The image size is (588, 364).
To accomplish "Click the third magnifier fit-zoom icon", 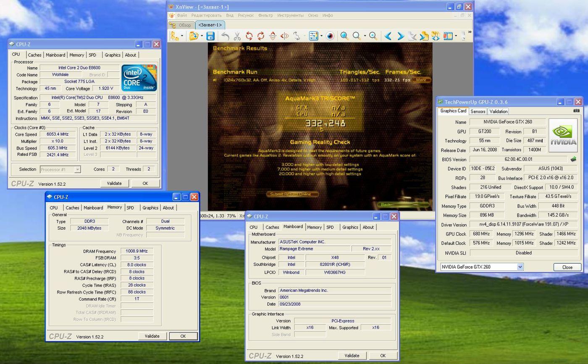I will coord(373,36).
